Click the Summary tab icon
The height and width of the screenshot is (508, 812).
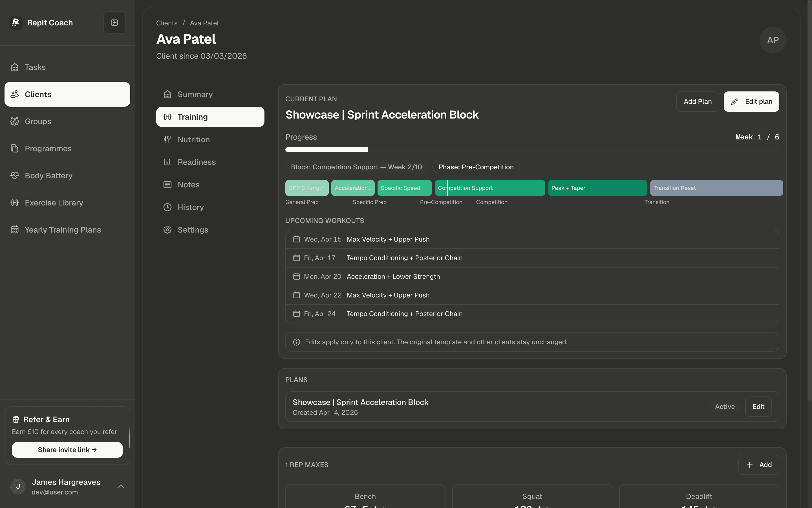tap(167, 95)
